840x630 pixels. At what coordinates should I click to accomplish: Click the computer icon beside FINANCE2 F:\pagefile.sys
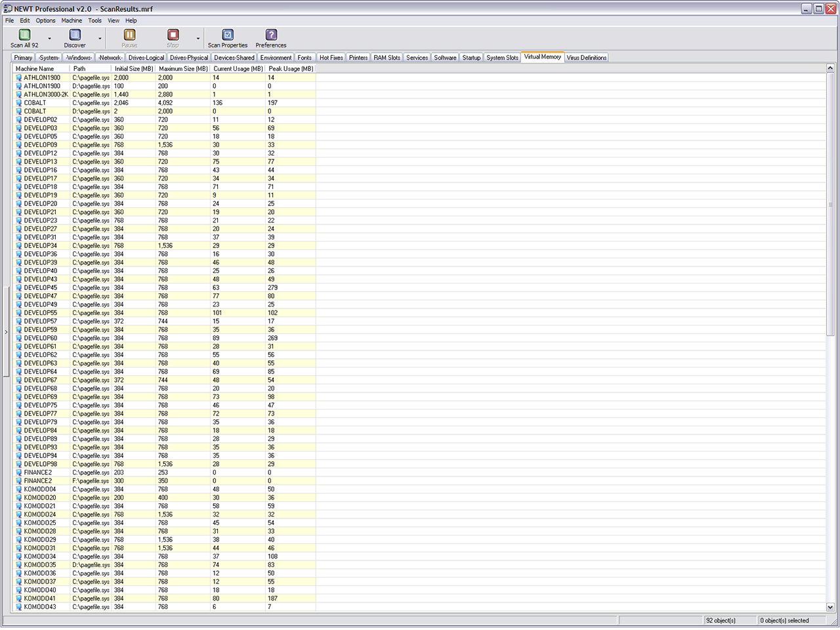[x=19, y=481]
